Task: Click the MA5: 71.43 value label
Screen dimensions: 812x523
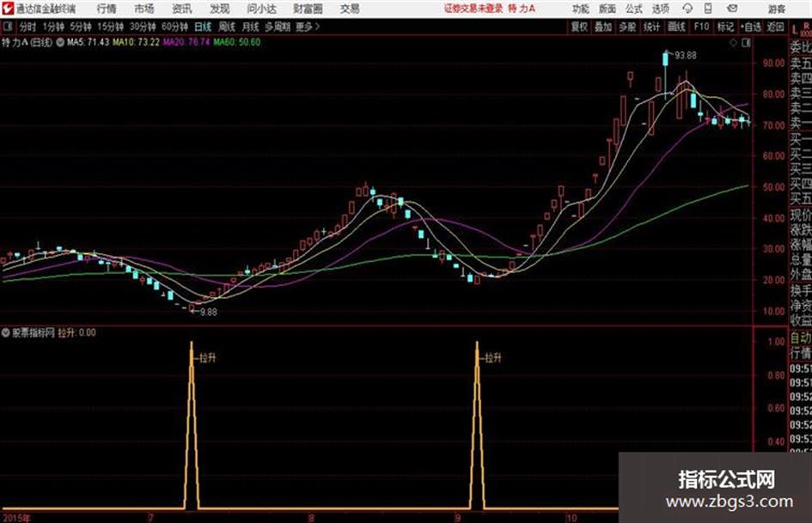Action: [x=88, y=42]
